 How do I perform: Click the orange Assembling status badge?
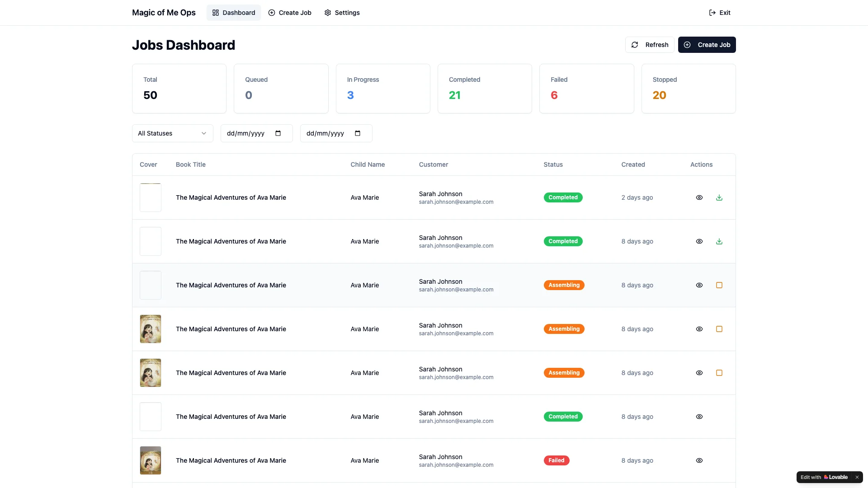coord(564,285)
